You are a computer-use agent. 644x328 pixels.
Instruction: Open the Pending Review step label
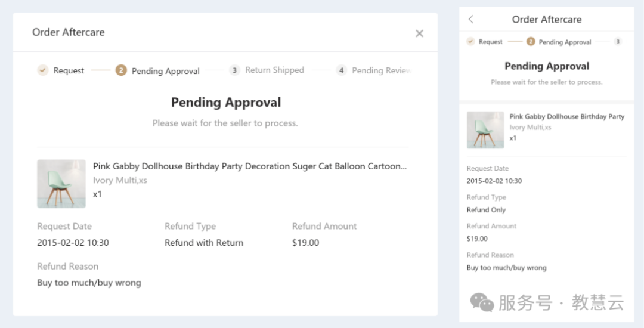[381, 70]
